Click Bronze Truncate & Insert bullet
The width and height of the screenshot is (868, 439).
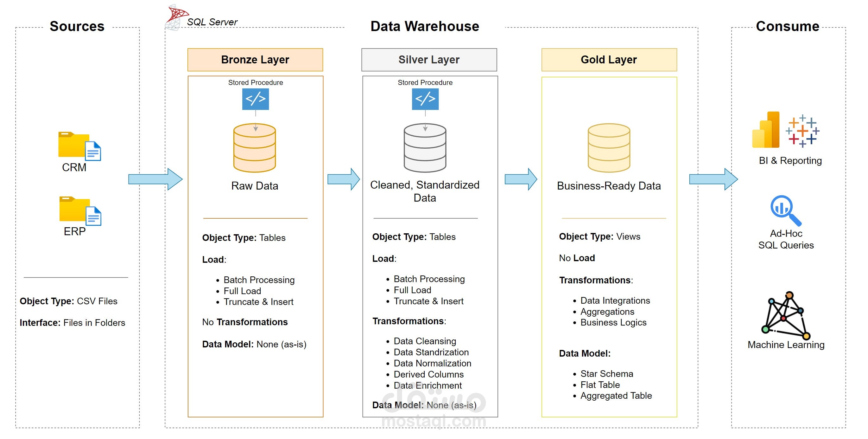point(258,302)
